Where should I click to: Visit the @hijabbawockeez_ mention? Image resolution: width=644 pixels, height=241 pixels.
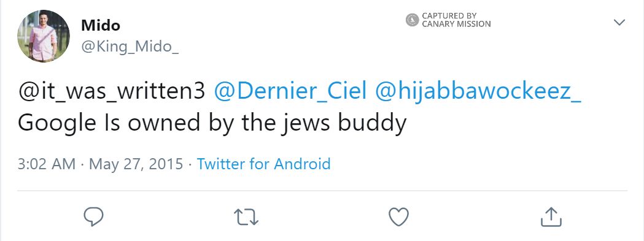(478, 91)
